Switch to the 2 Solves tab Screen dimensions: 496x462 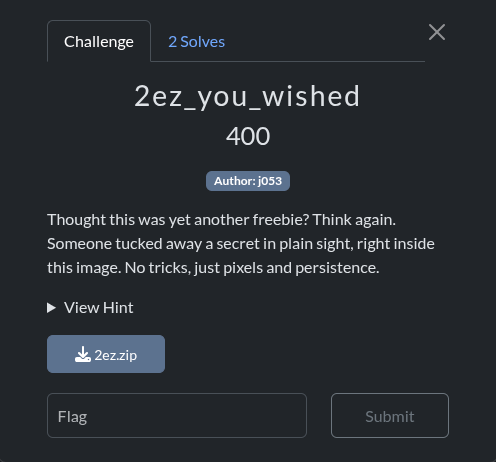pyautogui.click(x=196, y=42)
